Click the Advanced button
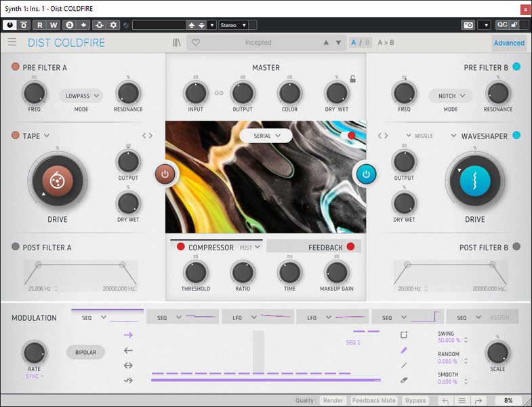Screen dimensions: 532x407 coord(509,43)
